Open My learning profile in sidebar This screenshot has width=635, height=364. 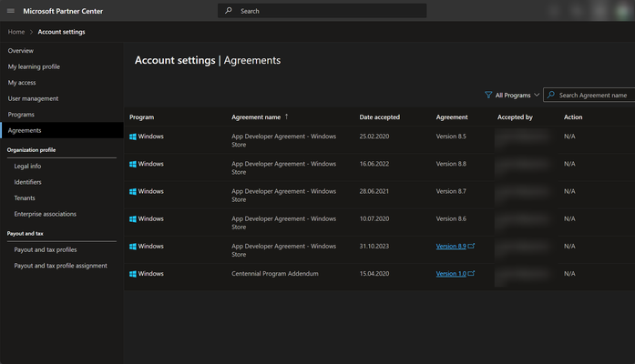click(x=34, y=66)
